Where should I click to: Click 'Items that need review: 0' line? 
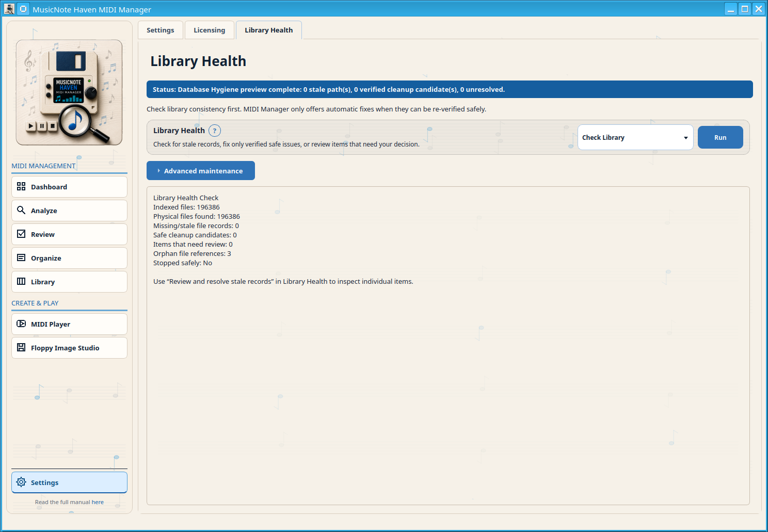(x=193, y=244)
